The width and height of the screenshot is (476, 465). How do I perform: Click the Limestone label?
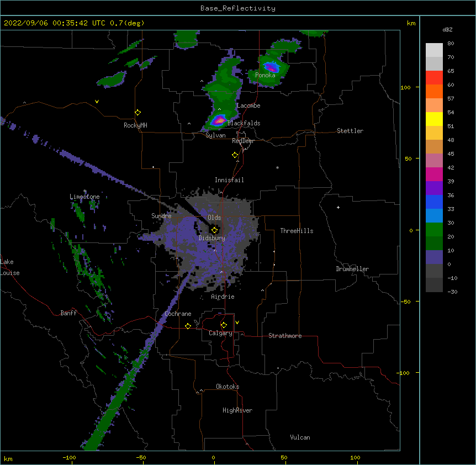click(84, 197)
